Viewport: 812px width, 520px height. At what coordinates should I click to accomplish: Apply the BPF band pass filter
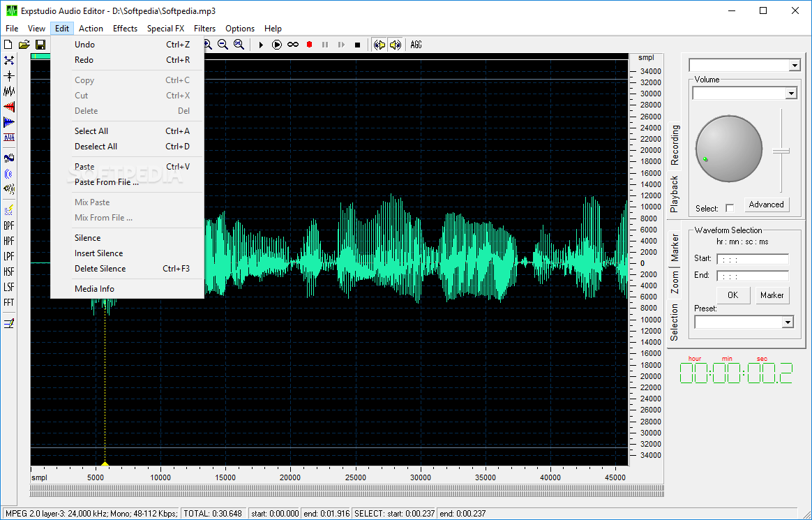[9, 226]
